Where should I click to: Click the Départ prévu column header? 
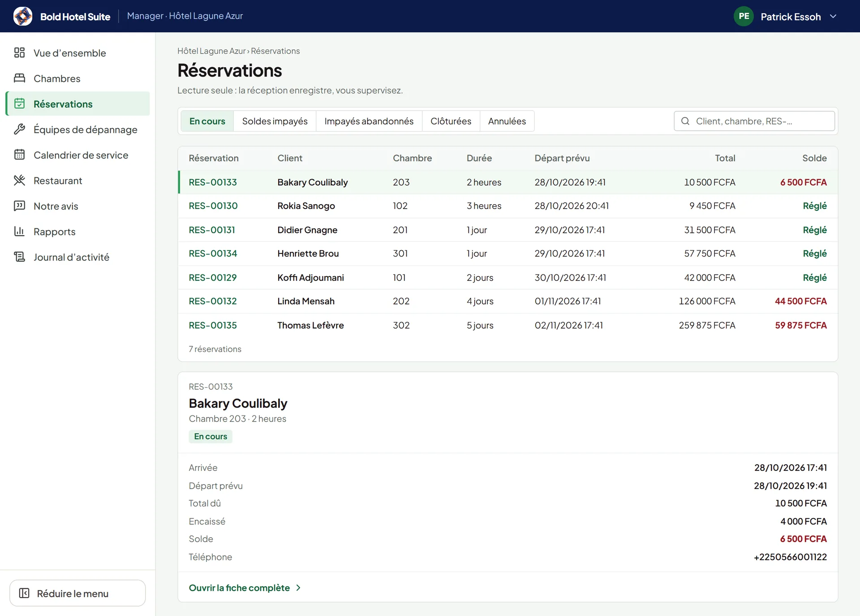point(562,158)
